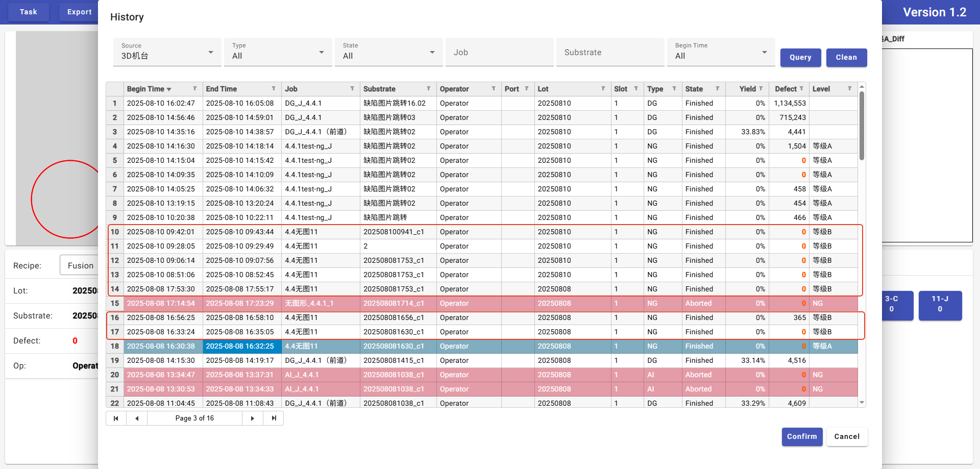Open the Substrate column filter icon
Screen dimensions: 980x469
428,89
